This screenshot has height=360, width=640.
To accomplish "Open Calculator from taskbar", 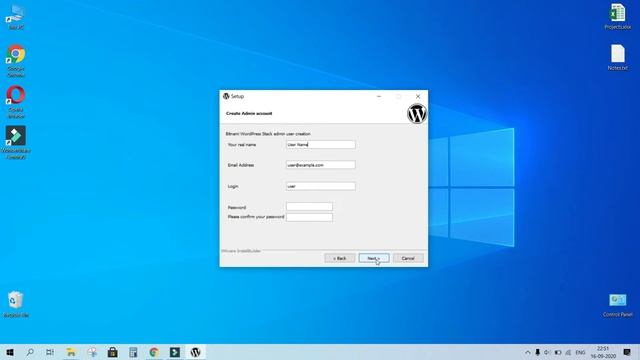I will [133, 352].
